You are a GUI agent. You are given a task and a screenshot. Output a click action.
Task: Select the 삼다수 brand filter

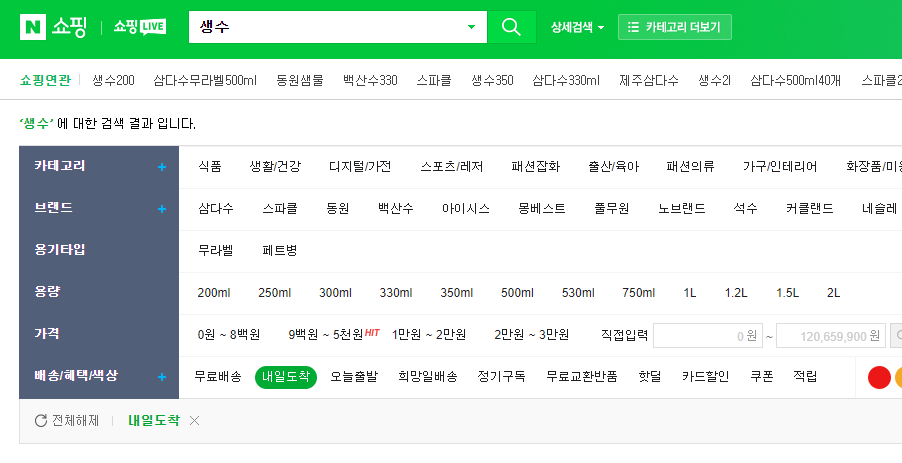pyautogui.click(x=216, y=208)
